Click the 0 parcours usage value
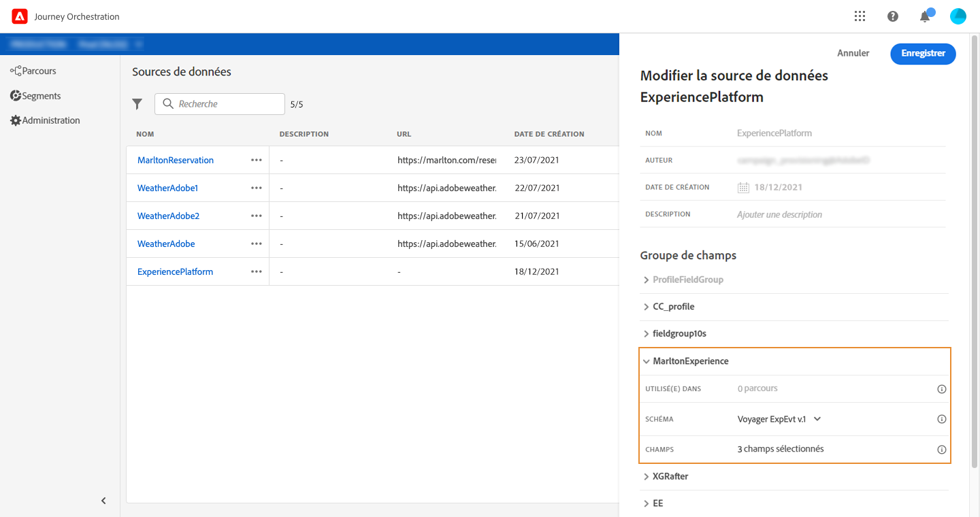This screenshot has height=517, width=980. point(757,388)
